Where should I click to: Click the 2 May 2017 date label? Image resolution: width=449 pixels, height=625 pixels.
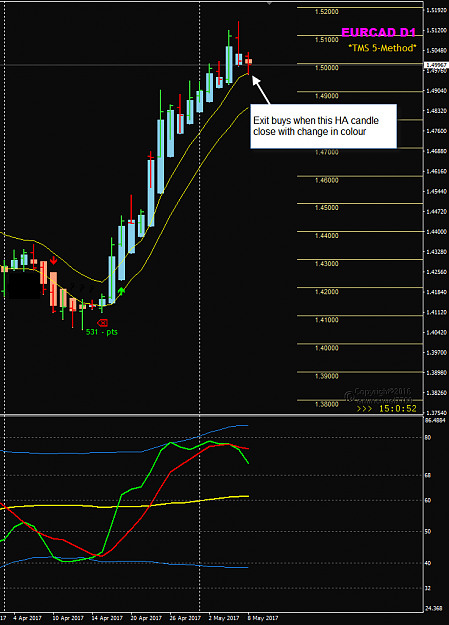[x=224, y=618]
